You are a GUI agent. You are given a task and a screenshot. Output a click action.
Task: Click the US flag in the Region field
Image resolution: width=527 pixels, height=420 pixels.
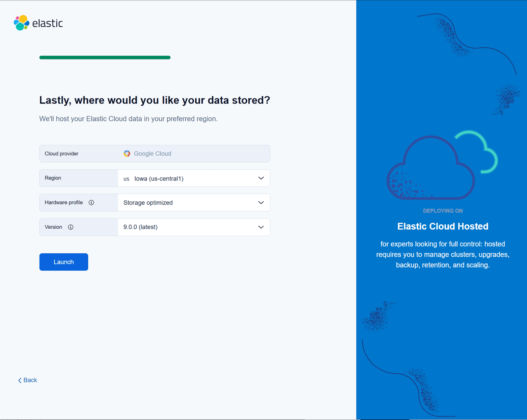coord(126,179)
